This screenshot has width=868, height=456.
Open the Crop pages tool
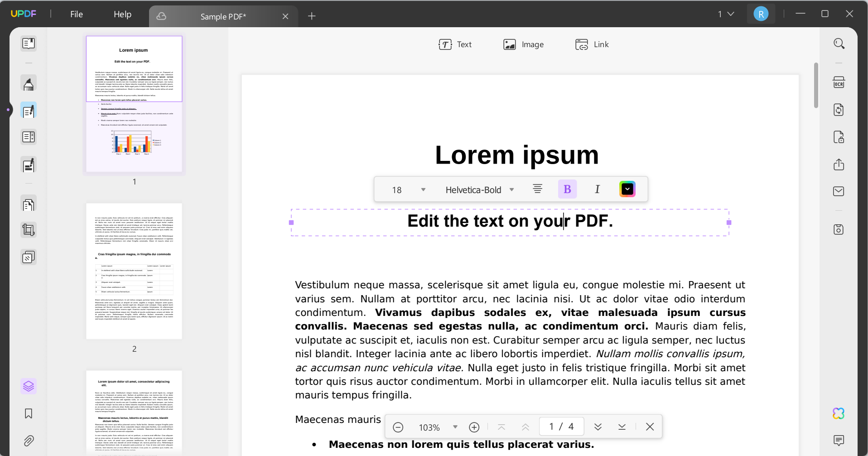(x=29, y=229)
